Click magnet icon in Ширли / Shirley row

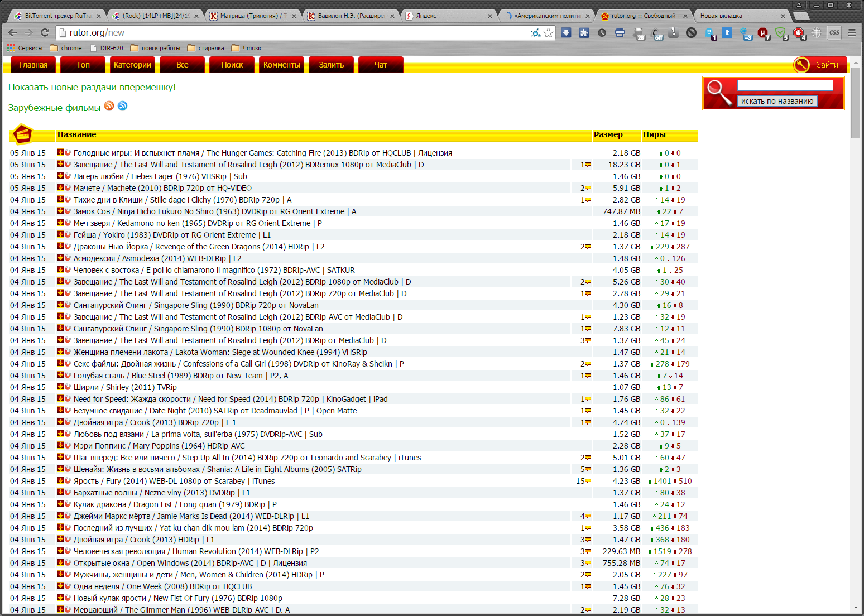coord(68,387)
